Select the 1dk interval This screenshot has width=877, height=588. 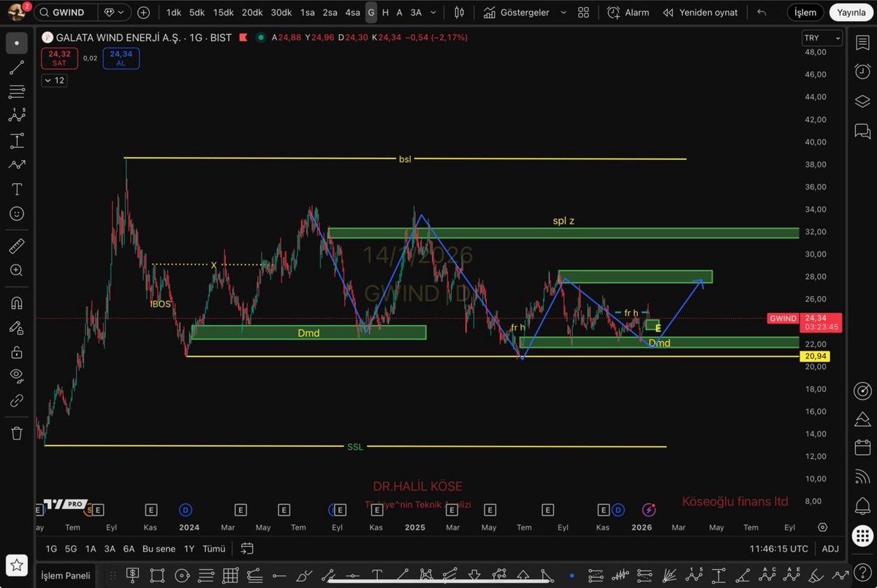[x=174, y=12]
